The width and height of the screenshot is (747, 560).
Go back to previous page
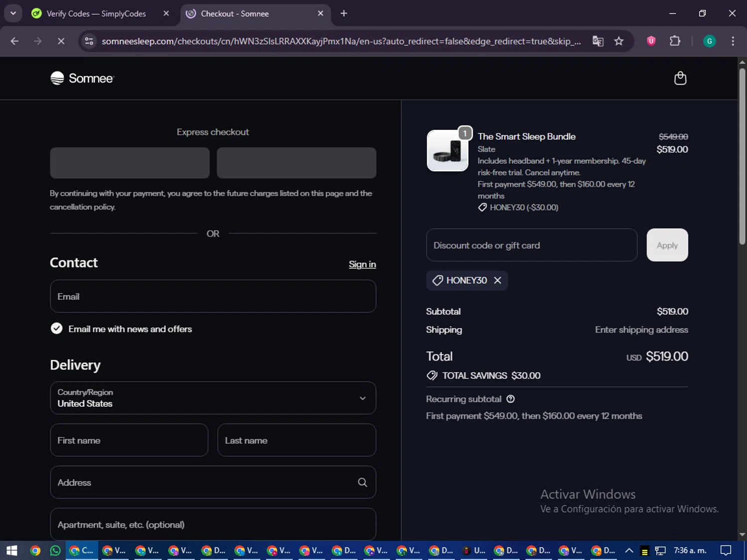tap(14, 41)
